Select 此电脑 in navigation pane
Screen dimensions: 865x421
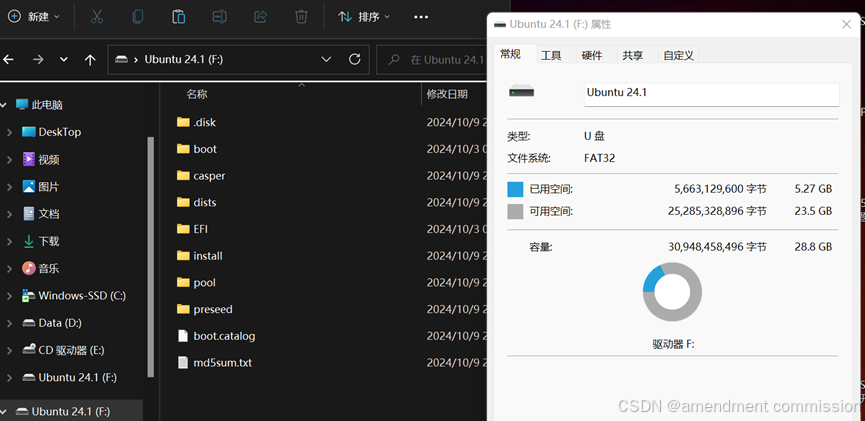pos(39,105)
